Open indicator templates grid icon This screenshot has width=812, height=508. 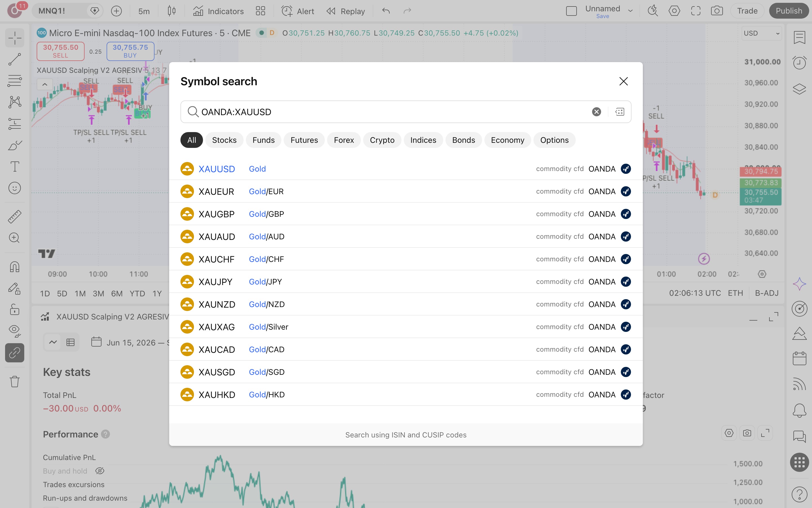(x=261, y=11)
